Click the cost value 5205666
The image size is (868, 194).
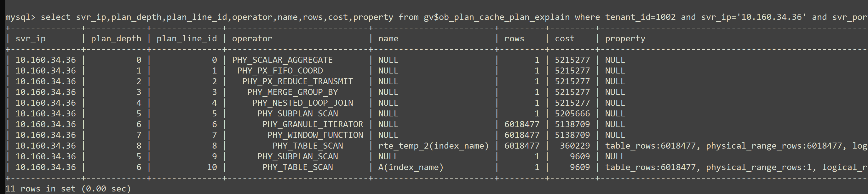point(572,114)
